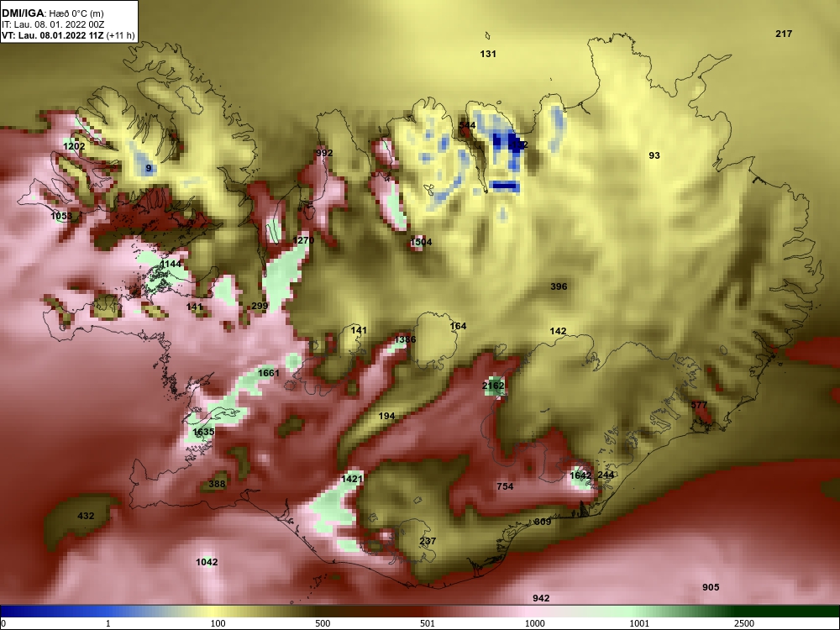The height and width of the screenshot is (630, 840).
Task: Click the 544 height value on the map
Action: 467,125
